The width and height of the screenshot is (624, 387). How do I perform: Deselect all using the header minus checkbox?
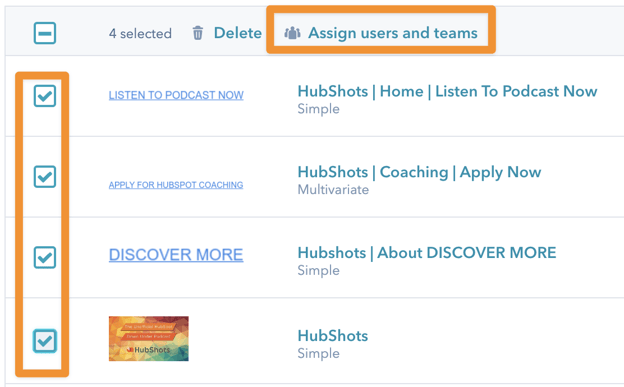(45, 33)
